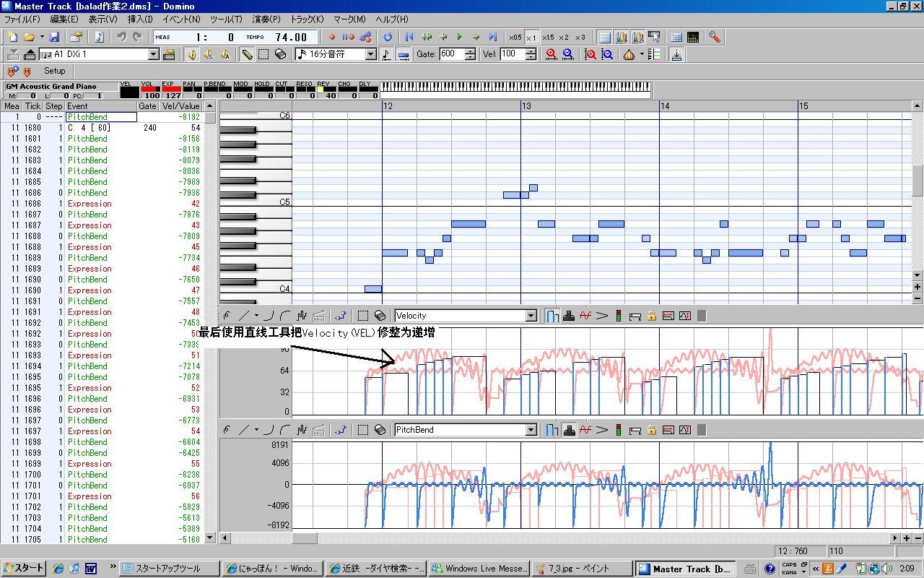The height and width of the screenshot is (578, 924).
Task: Save the file with the floppy icon
Action: [54, 37]
